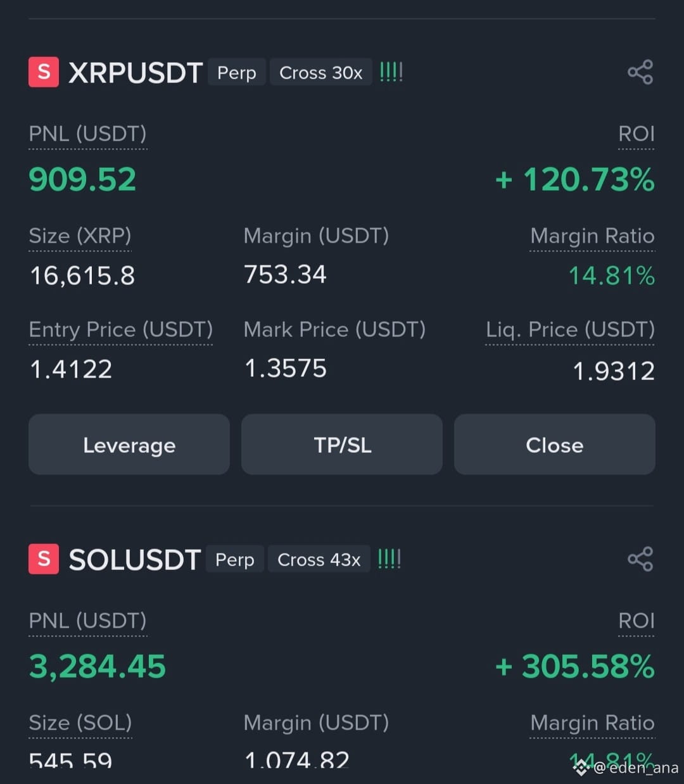Screen dimensions: 684x784
Task: Share the SOLUSDT position
Action: [x=640, y=559]
